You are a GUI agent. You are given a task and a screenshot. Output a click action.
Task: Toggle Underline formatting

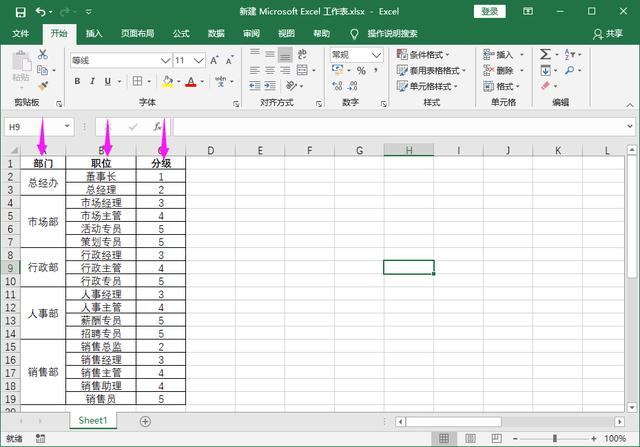(108, 81)
